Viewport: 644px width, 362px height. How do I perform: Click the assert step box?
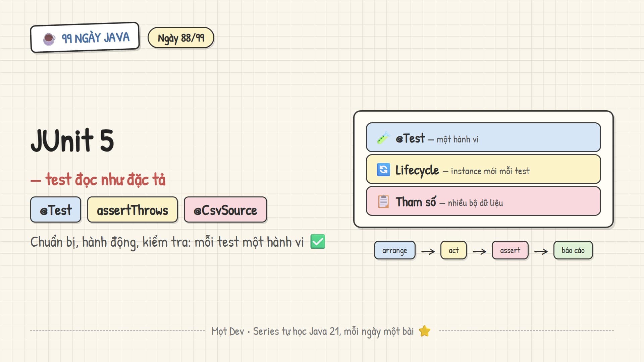pyautogui.click(x=510, y=250)
